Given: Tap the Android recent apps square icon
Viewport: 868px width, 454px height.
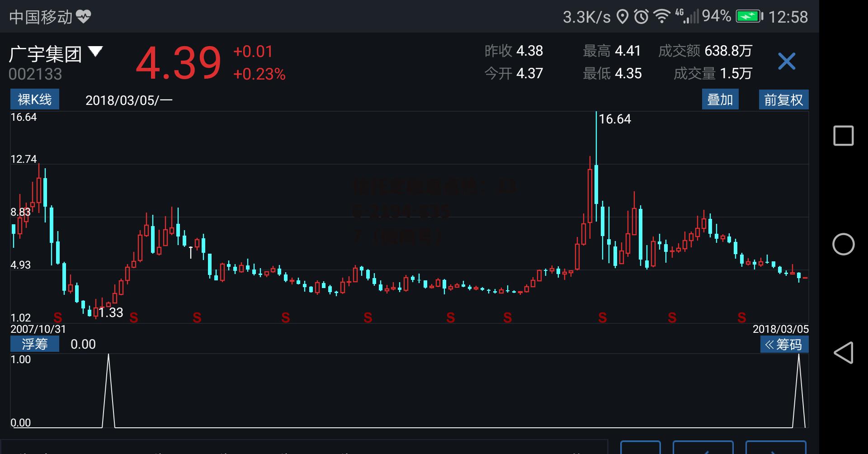Looking at the screenshot, I should pos(843,136).
